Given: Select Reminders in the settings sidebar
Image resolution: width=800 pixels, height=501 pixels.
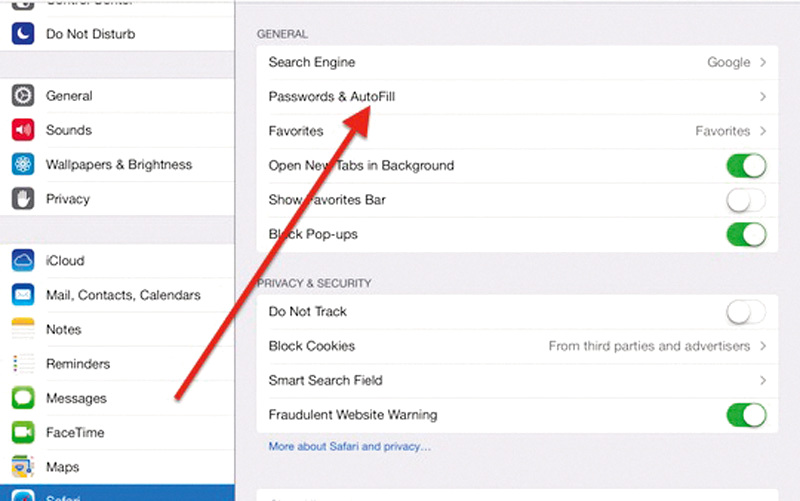Looking at the screenshot, I should click(x=78, y=364).
